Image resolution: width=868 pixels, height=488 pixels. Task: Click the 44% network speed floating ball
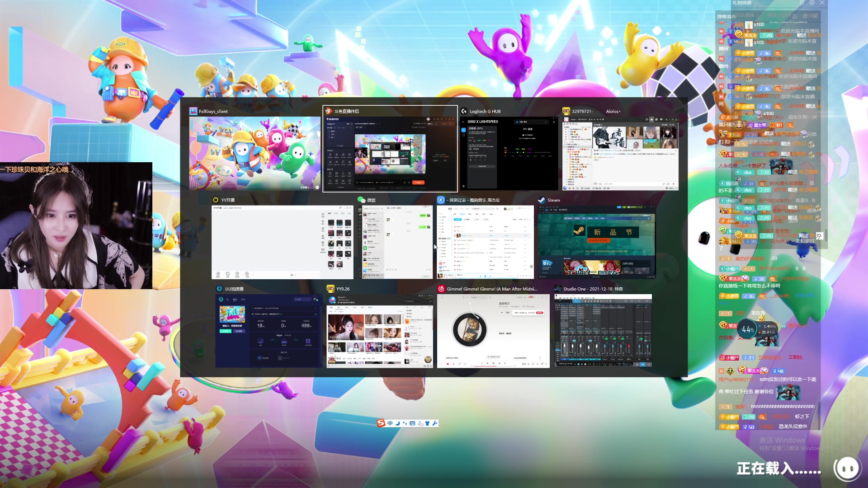[748, 329]
